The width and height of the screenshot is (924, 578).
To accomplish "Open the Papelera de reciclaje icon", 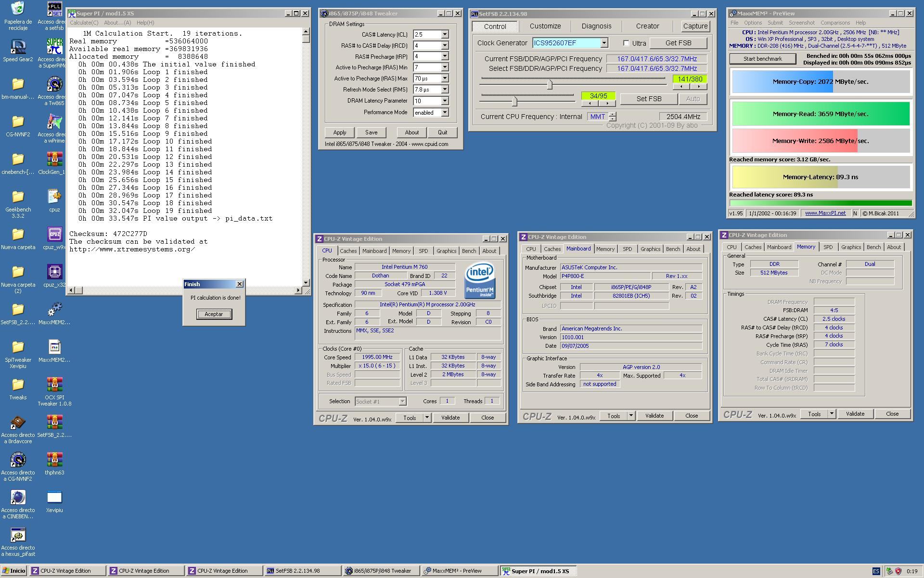I will [18, 9].
